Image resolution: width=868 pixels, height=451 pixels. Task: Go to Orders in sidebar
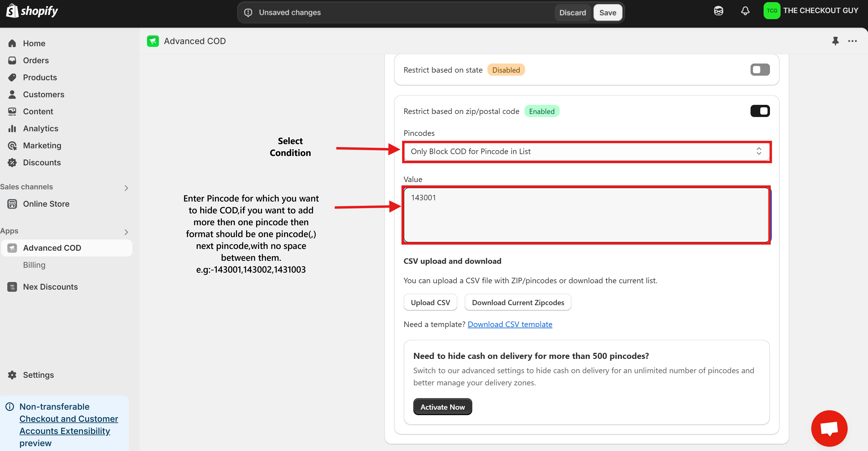point(36,60)
